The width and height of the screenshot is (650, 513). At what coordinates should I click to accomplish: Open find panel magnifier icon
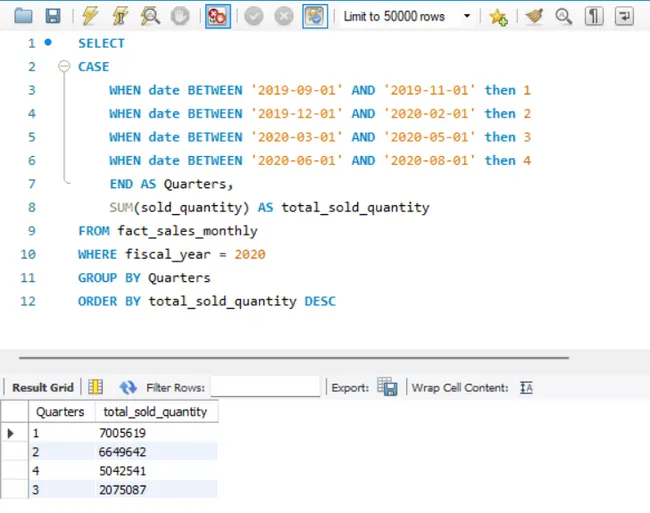tap(563, 16)
